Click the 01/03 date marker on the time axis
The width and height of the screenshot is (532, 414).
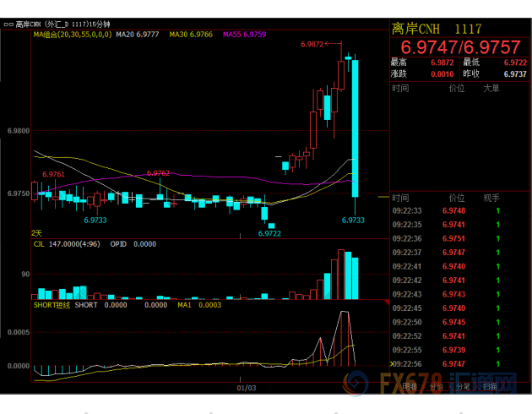(x=247, y=389)
